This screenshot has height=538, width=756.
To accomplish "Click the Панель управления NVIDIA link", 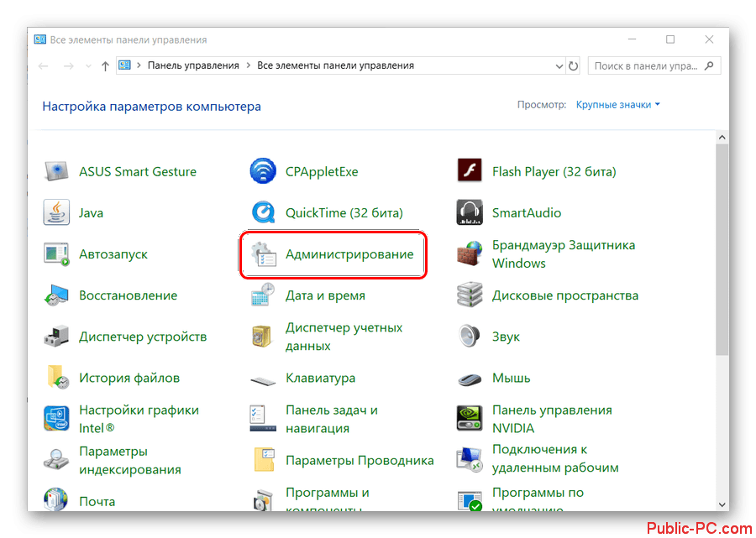I will (552, 419).
